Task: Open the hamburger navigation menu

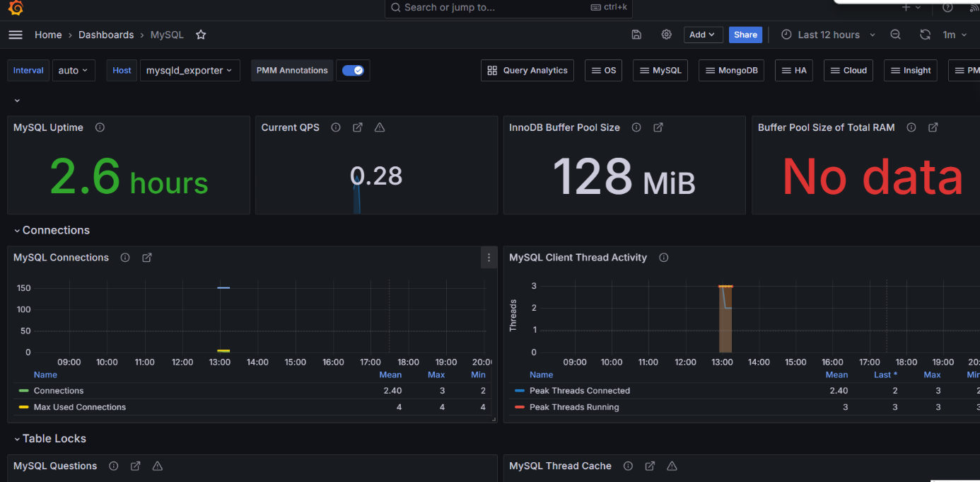Action: click(x=16, y=35)
